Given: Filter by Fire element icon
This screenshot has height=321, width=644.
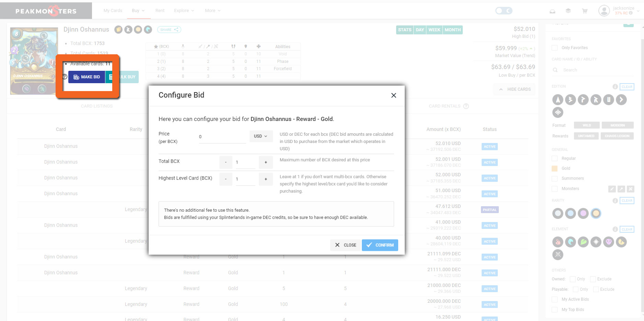Looking at the screenshot, I should click(558, 242).
